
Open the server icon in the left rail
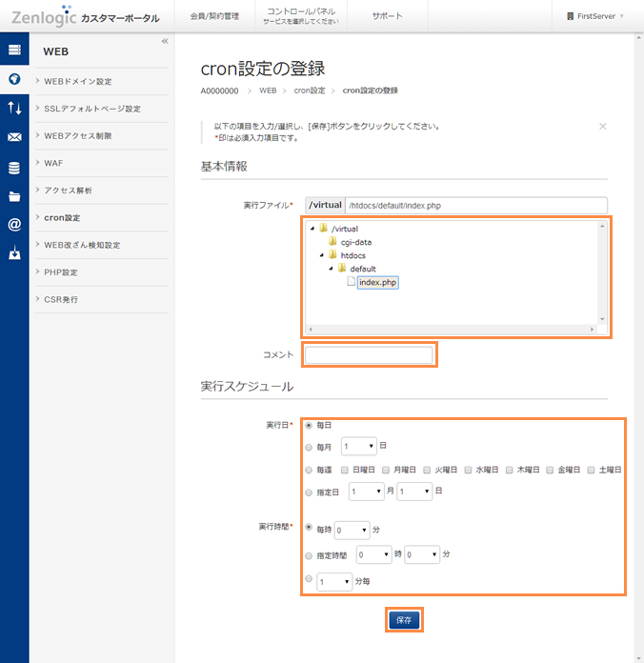click(x=14, y=50)
